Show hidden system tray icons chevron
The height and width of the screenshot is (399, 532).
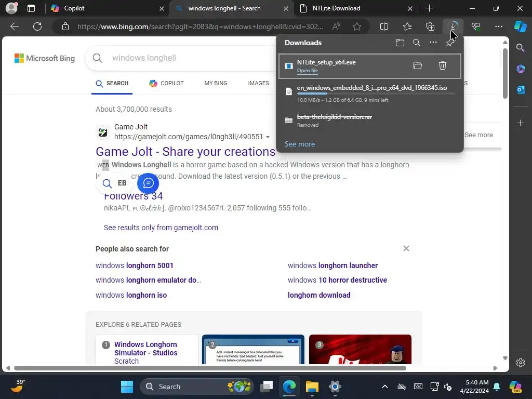pyautogui.click(x=385, y=387)
